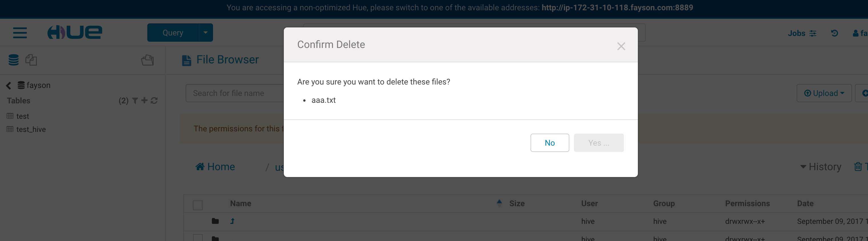The height and width of the screenshot is (241, 868).
Task: Go back using the arrow next to fayson
Action: [x=9, y=86]
